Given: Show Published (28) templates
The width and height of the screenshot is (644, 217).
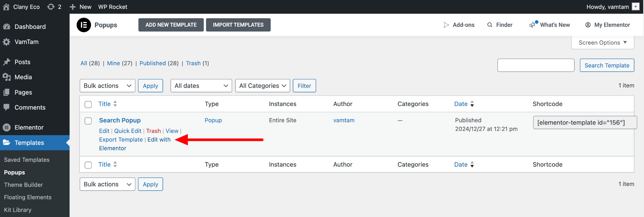Looking at the screenshot, I should (x=159, y=63).
